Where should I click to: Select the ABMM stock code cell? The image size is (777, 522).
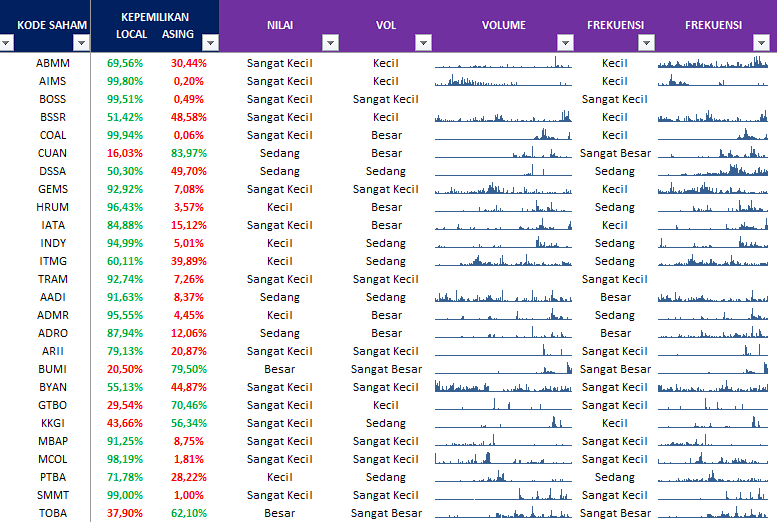[x=53, y=63]
